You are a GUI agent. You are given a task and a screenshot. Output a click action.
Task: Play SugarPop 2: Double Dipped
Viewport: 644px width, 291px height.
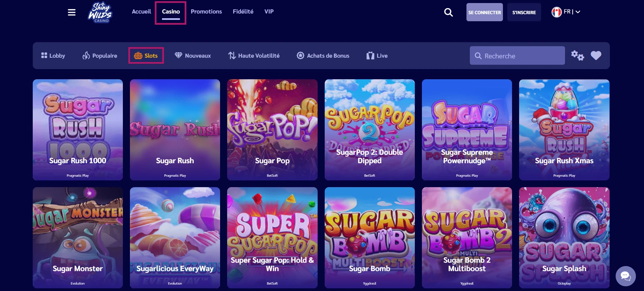click(370, 130)
